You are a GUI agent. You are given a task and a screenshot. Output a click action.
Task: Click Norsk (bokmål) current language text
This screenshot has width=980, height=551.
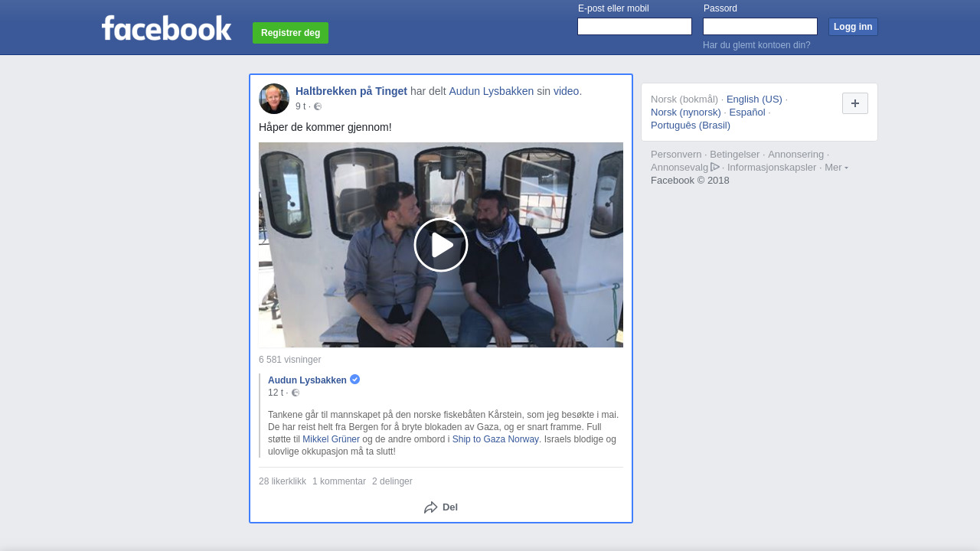pyautogui.click(x=684, y=99)
